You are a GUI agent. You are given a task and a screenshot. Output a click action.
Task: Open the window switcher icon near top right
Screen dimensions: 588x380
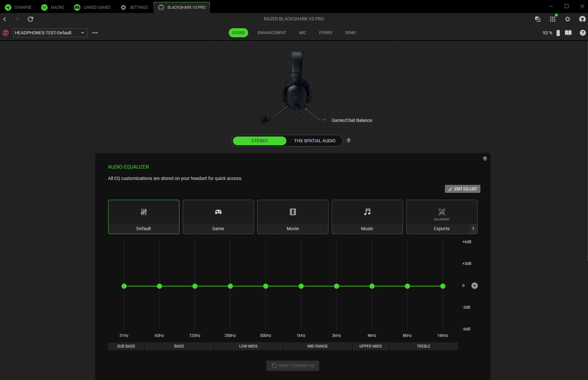click(538, 19)
